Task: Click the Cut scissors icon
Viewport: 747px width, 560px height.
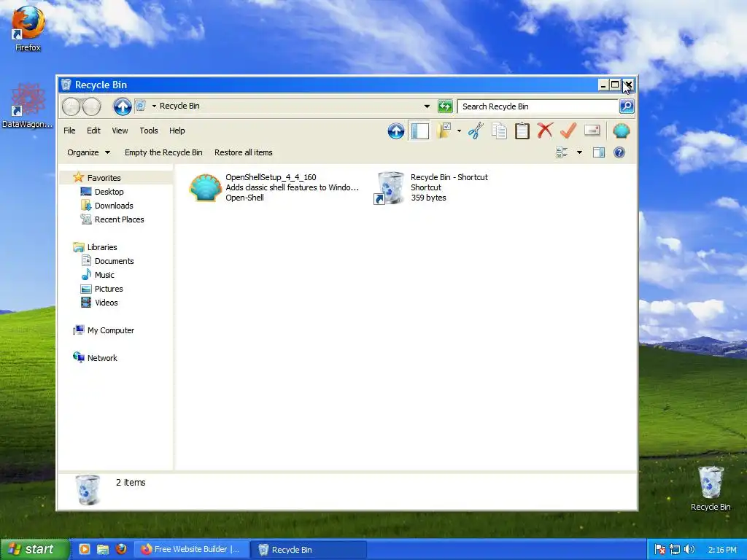Action: click(x=476, y=131)
